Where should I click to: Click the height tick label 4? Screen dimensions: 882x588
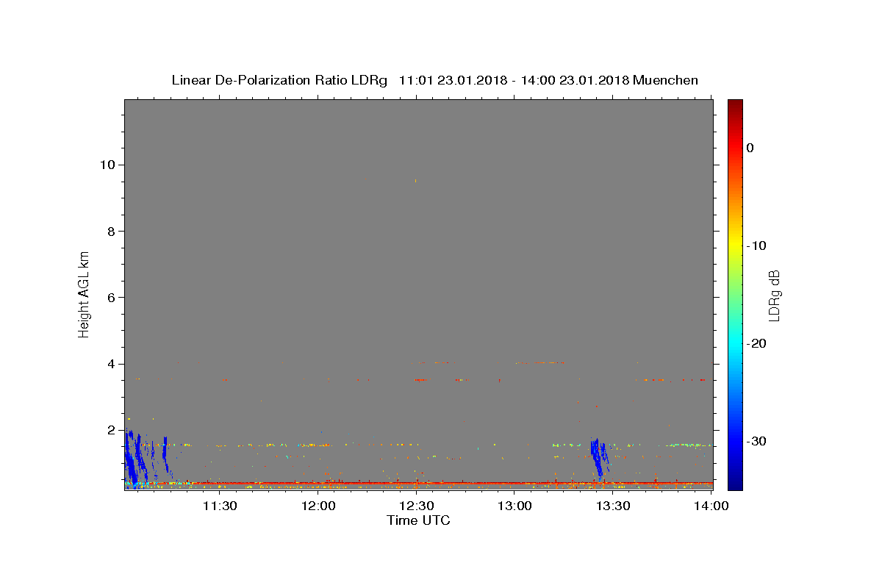point(110,364)
